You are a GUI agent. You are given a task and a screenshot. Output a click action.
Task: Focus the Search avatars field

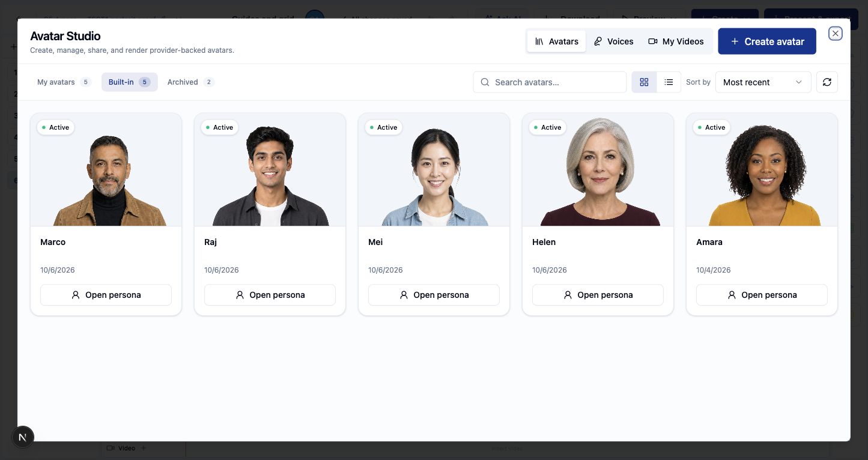click(550, 82)
